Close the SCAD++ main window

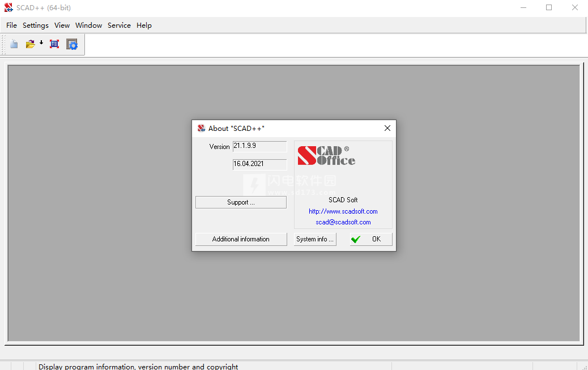tap(575, 7)
